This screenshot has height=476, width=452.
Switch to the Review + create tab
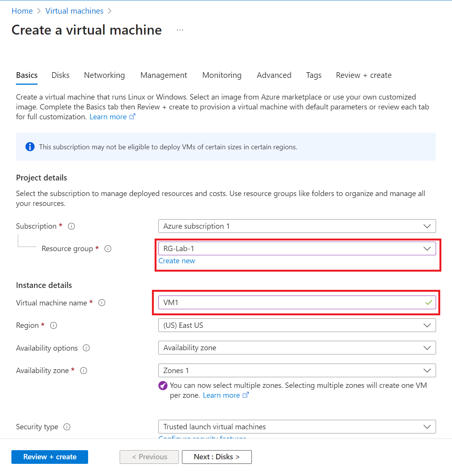click(x=363, y=75)
